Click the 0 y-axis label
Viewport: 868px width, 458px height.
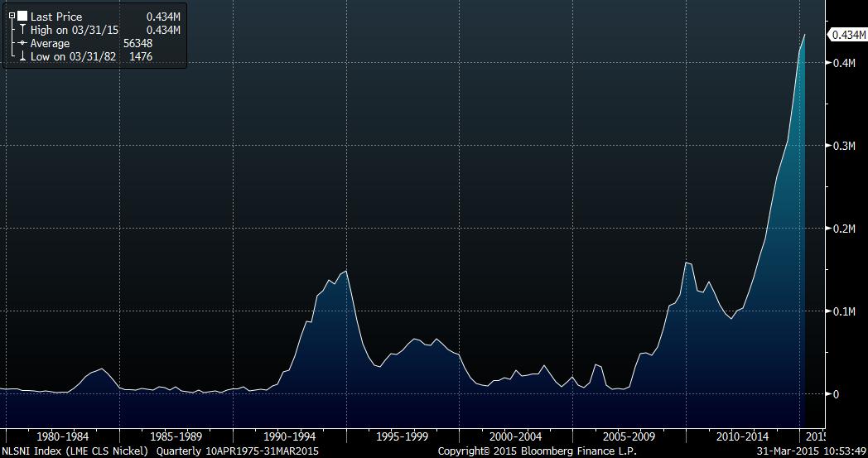[836, 394]
